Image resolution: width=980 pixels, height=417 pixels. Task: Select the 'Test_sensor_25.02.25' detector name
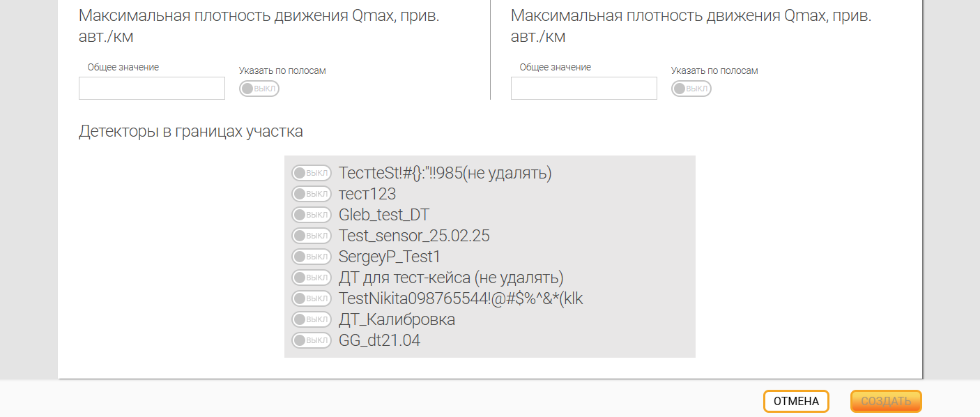pos(414,236)
